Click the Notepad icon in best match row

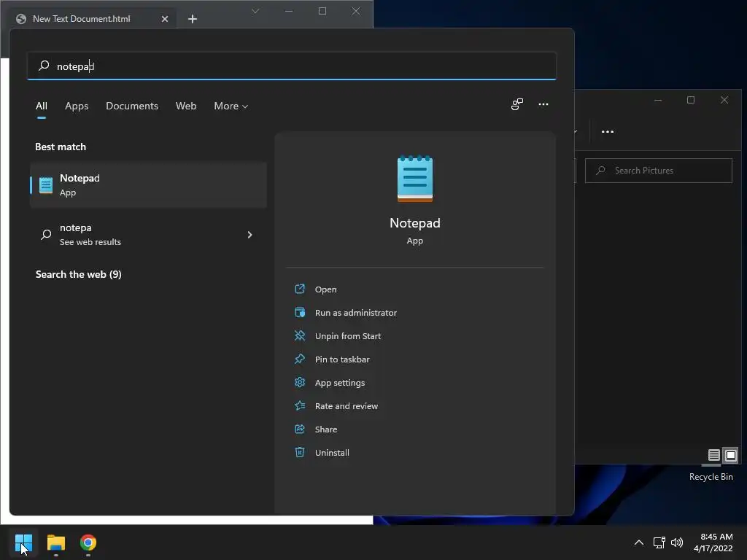[x=46, y=185]
